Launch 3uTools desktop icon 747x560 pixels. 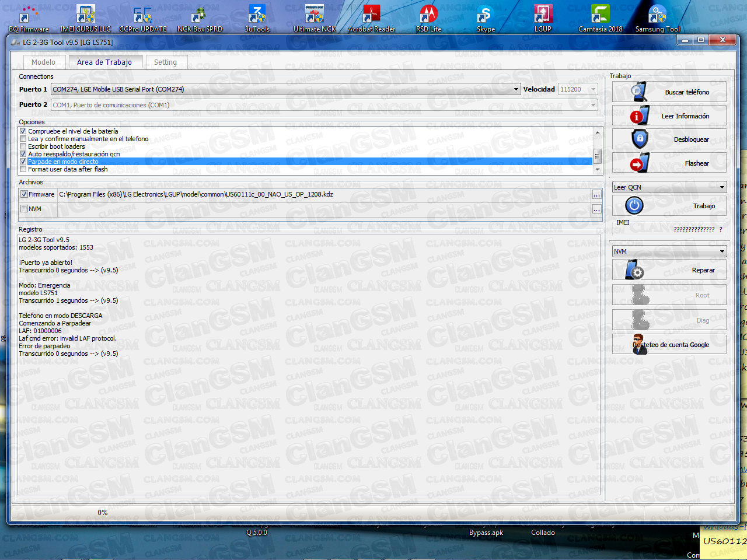coord(257,17)
